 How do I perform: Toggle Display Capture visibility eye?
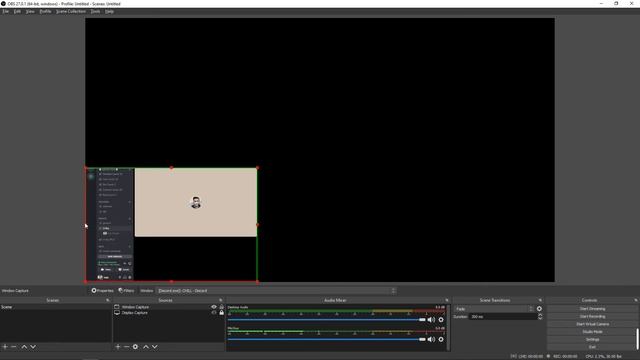tap(214, 313)
